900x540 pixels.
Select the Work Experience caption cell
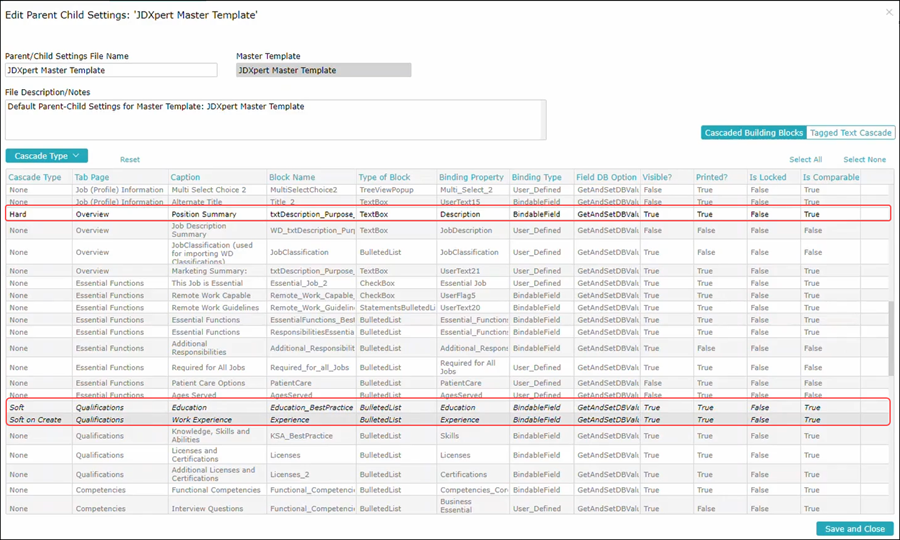point(201,419)
